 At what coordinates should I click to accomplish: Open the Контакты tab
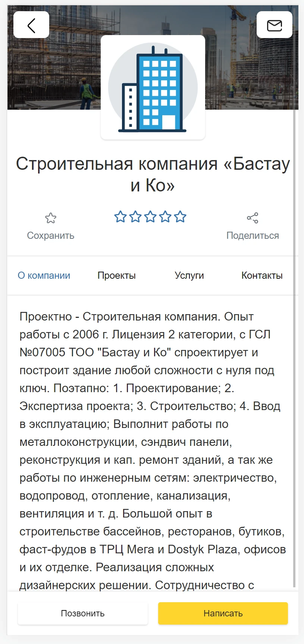(x=262, y=275)
